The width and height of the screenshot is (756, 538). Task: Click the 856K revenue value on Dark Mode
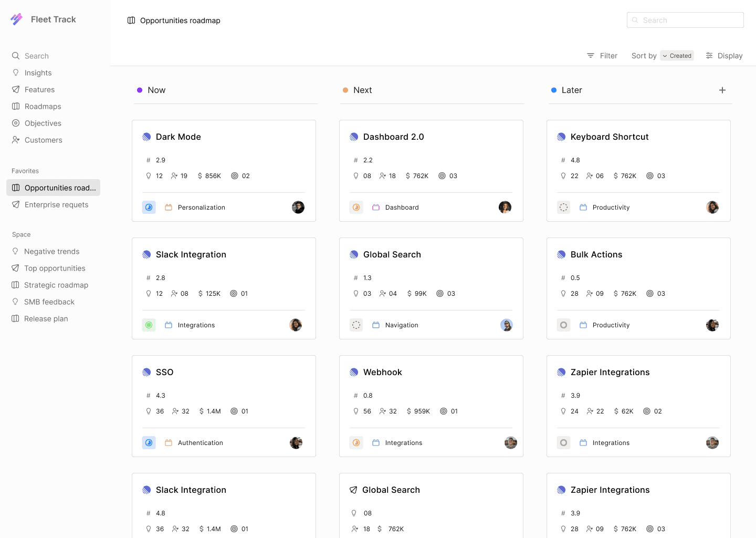pos(213,176)
